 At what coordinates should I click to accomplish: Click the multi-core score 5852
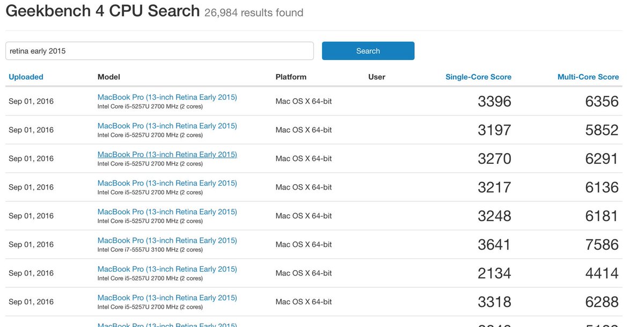coord(602,130)
